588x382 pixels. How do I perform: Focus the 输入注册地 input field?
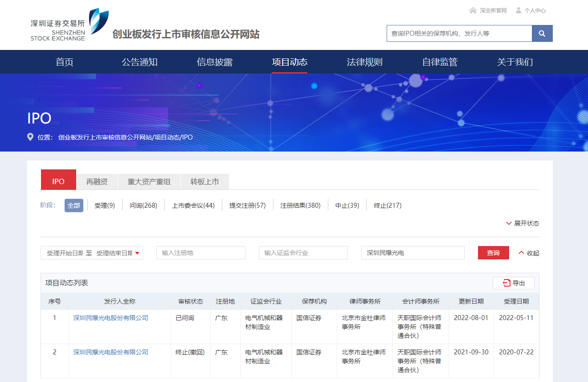coord(201,253)
